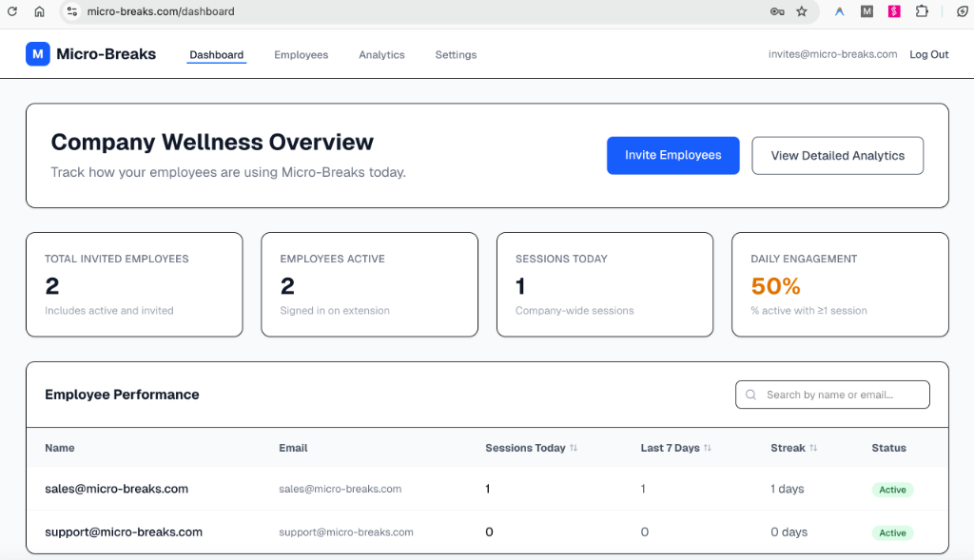974x560 pixels.
Task: Go to the Settings tab
Action: [456, 55]
